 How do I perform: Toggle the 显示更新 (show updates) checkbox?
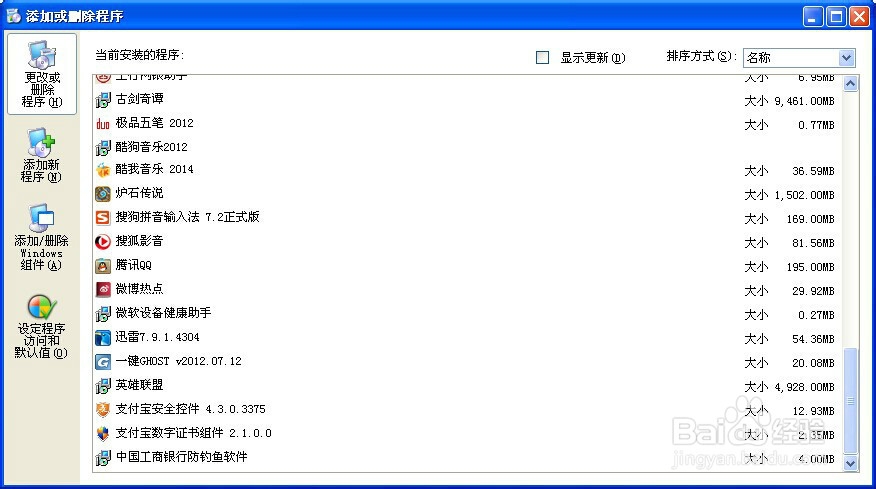coord(542,58)
